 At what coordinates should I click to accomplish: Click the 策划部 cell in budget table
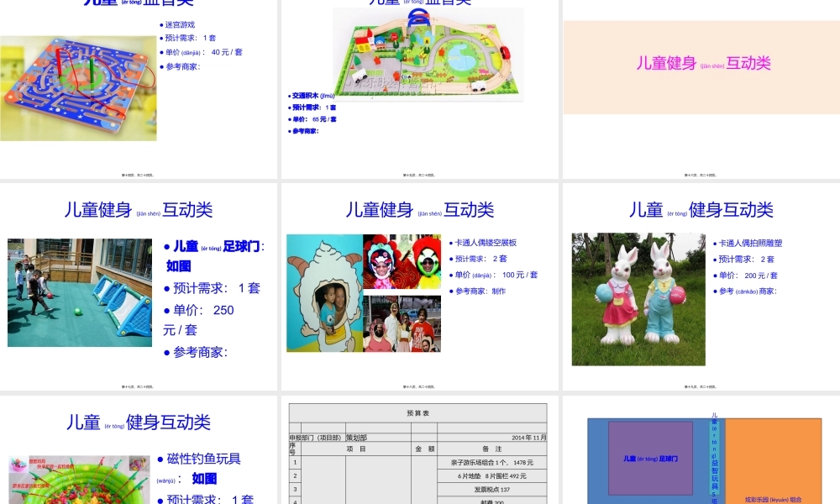(356, 437)
